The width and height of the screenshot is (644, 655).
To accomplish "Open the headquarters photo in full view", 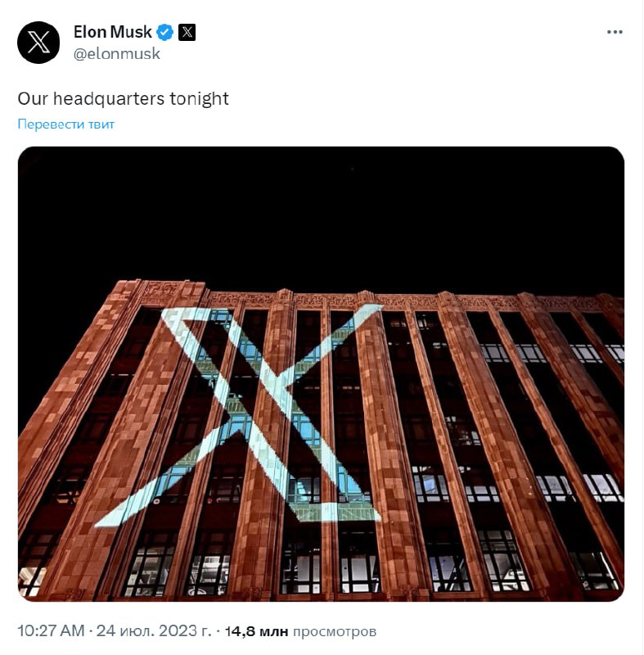I will tap(321, 373).
